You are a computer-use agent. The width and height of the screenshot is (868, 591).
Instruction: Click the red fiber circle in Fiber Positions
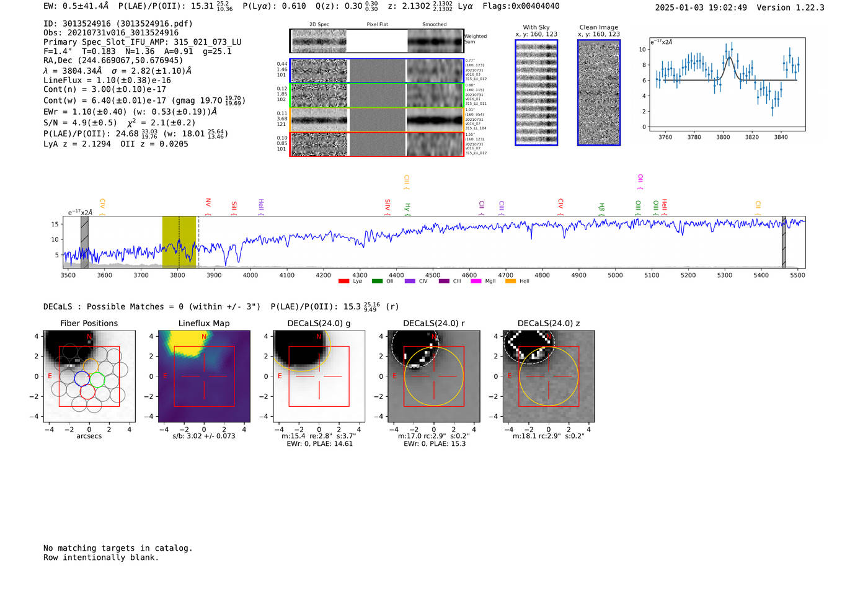87,391
